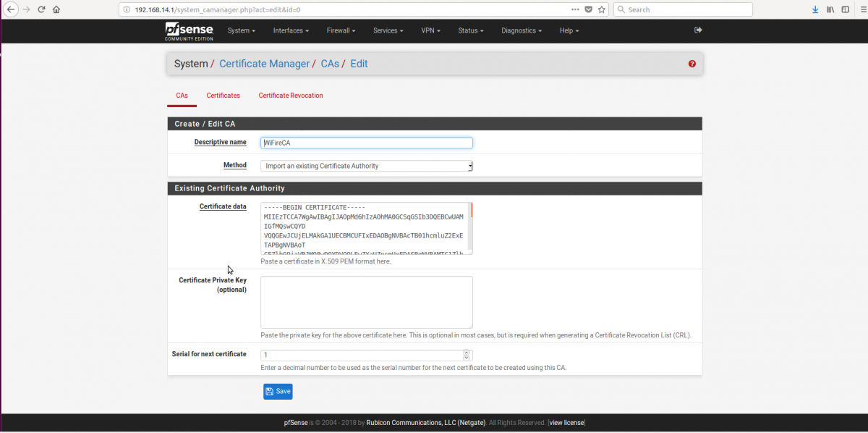Toggle browser sidebar icon

[844, 9]
